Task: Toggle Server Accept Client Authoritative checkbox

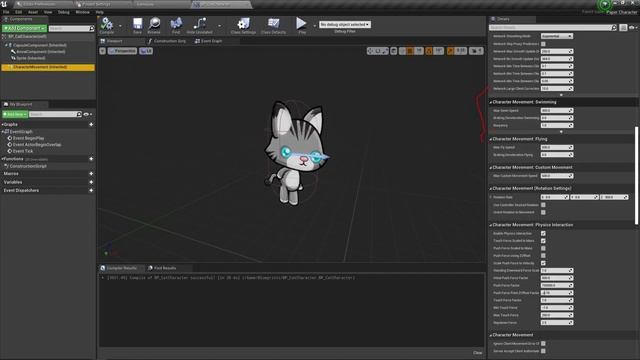Action: pyautogui.click(x=543, y=351)
